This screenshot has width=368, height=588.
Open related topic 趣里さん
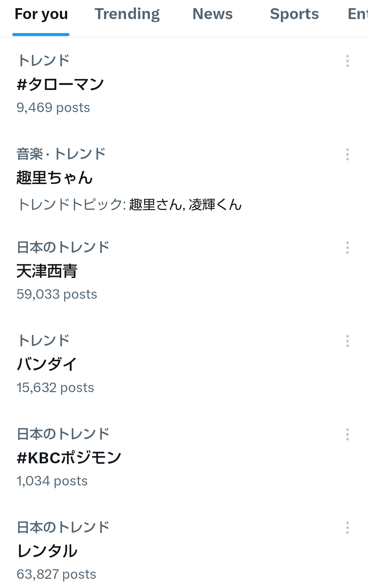pos(156,205)
